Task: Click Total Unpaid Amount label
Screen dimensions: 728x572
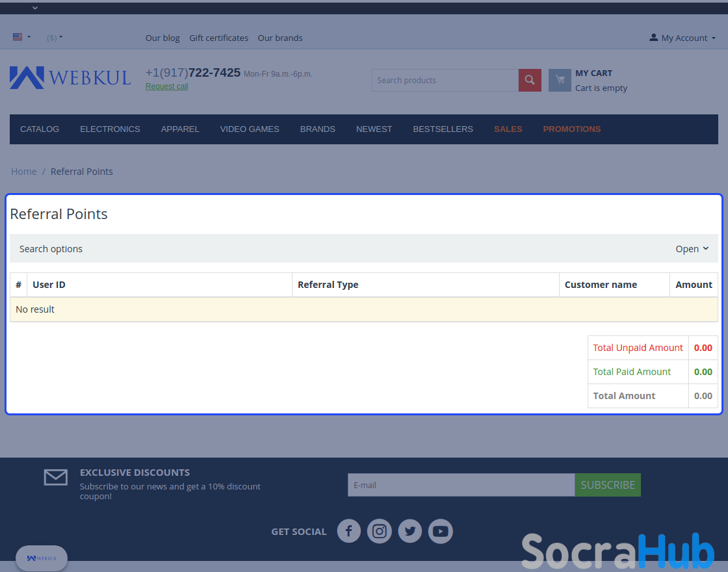Action: [x=638, y=348]
